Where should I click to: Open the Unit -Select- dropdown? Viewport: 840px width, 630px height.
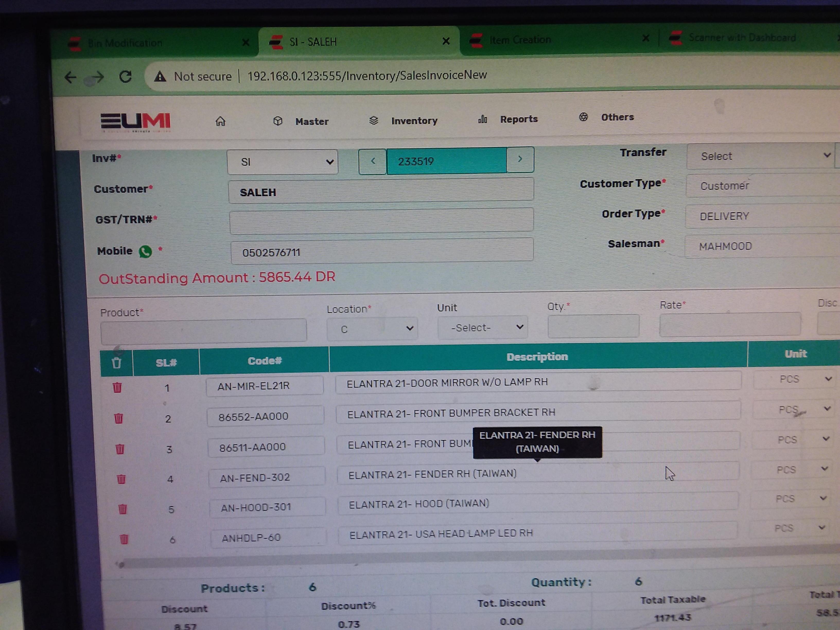click(x=483, y=327)
